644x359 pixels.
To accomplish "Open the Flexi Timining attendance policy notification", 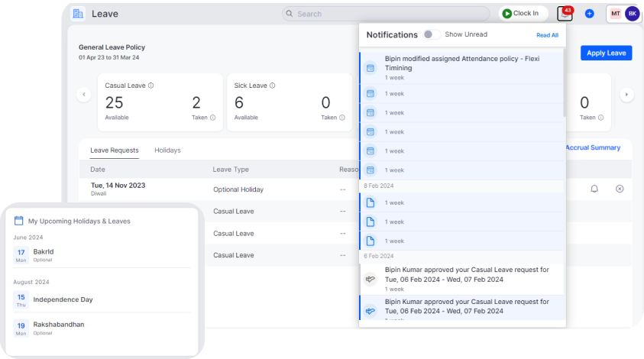I will [461, 68].
